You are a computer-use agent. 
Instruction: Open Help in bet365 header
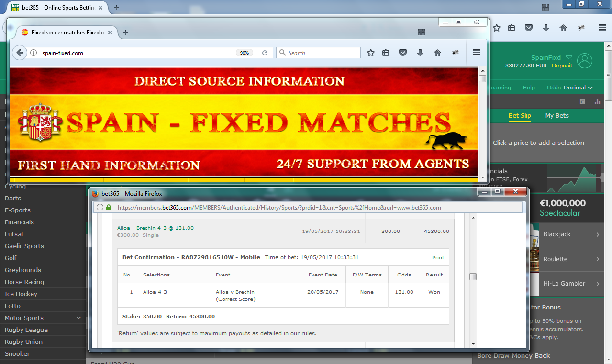[x=529, y=88]
